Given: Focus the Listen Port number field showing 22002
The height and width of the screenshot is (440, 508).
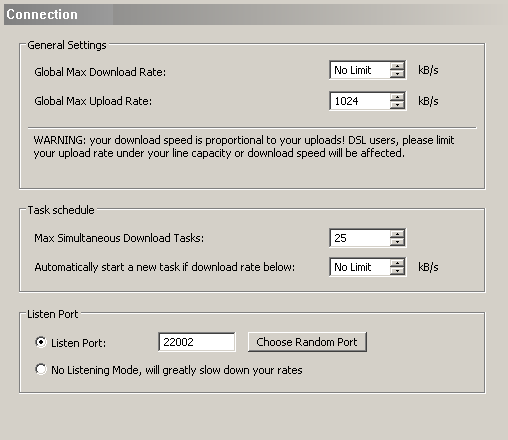Looking at the screenshot, I should pyautogui.click(x=197, y=342).
